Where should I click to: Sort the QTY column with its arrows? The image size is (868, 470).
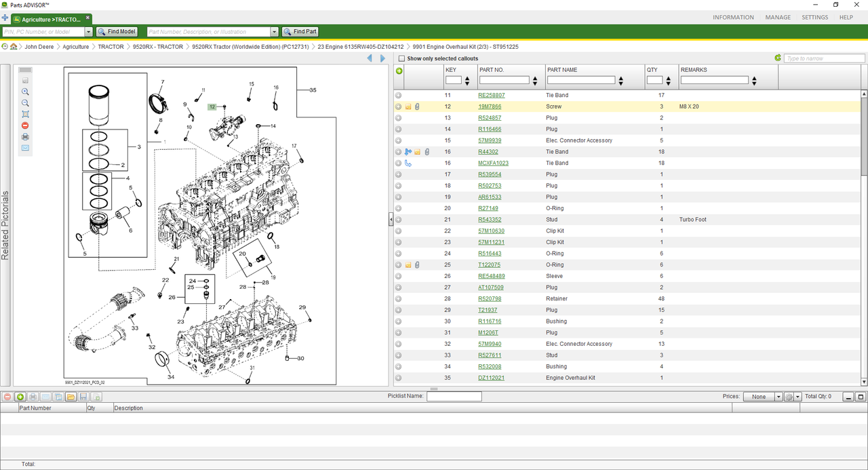click(669, 81)
